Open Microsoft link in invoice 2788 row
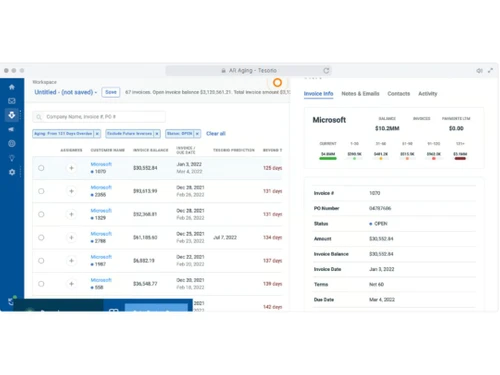 coord(101,234)
